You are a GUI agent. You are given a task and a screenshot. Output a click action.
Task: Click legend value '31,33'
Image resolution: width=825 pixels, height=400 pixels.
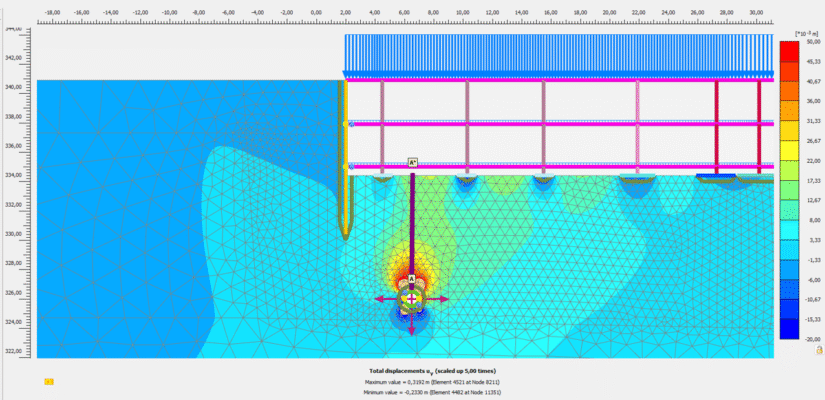(812, 121)
